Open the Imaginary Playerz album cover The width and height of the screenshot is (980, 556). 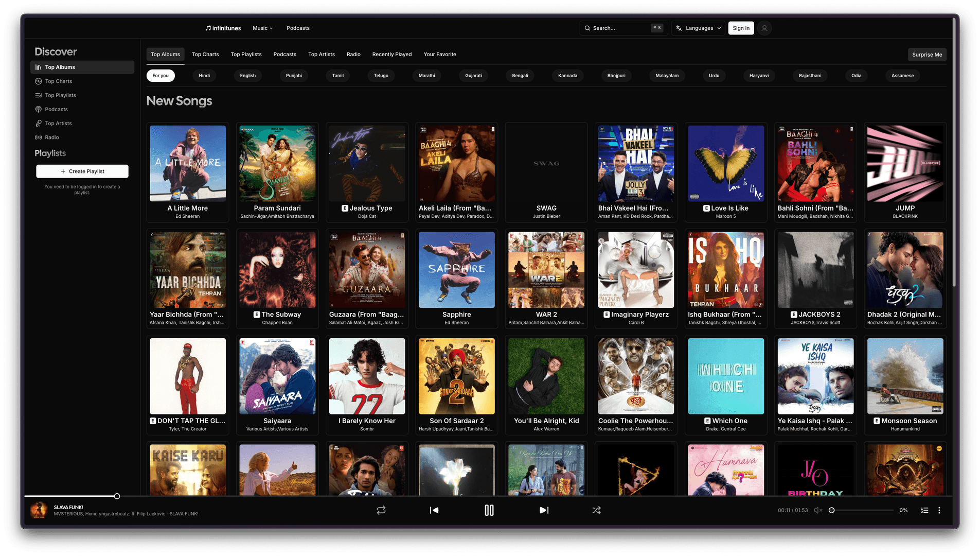(x=636, y=270)
